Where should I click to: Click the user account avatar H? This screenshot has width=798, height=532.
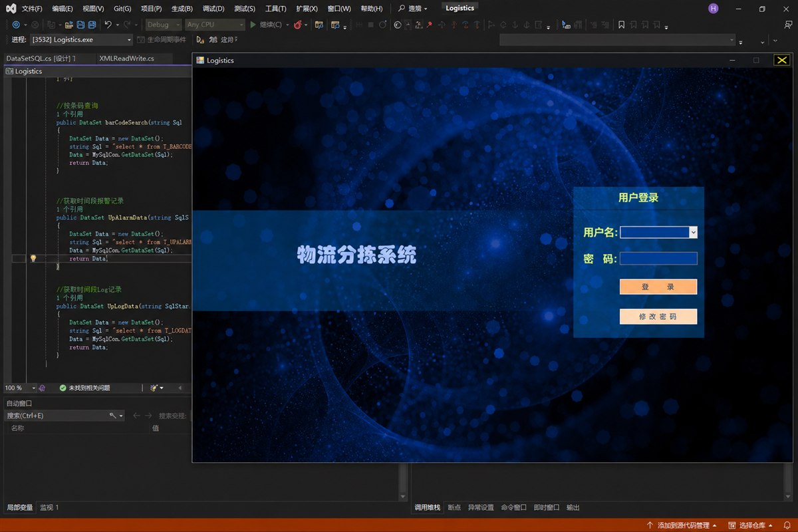pyautogui.click(x=714, y=9)
